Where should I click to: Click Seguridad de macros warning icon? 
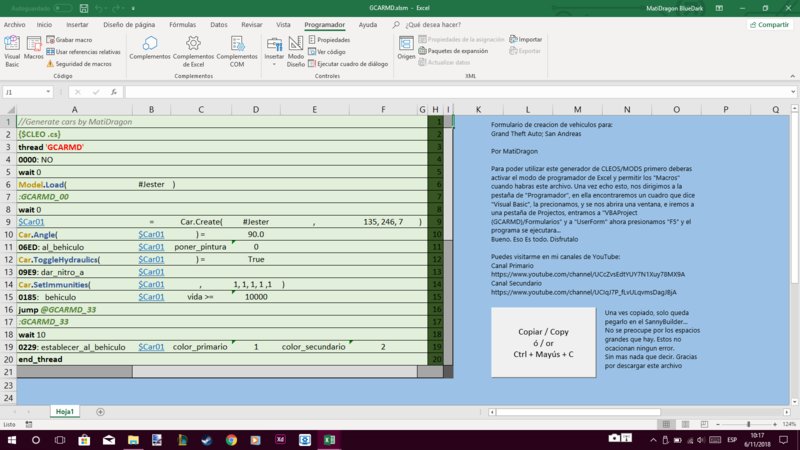[50, 63]
